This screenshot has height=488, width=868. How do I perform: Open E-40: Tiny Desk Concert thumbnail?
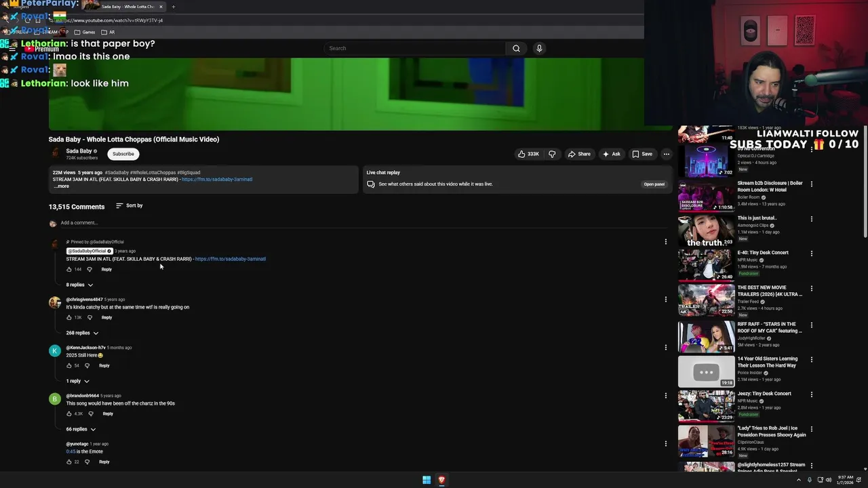pyautogui.click(x=706, y=265)
